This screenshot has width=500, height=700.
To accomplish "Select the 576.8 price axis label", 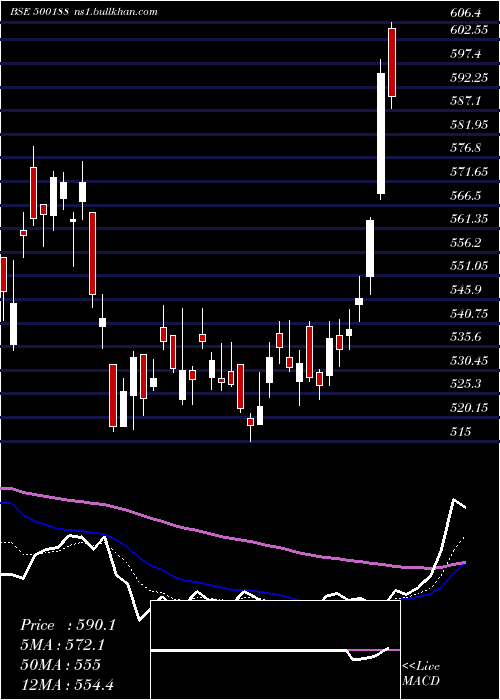I will tap(466, 148).
